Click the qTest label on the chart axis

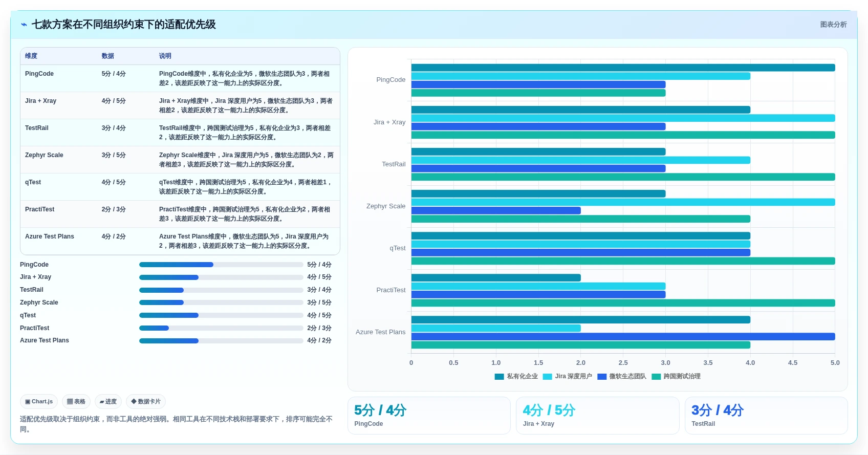398,248
